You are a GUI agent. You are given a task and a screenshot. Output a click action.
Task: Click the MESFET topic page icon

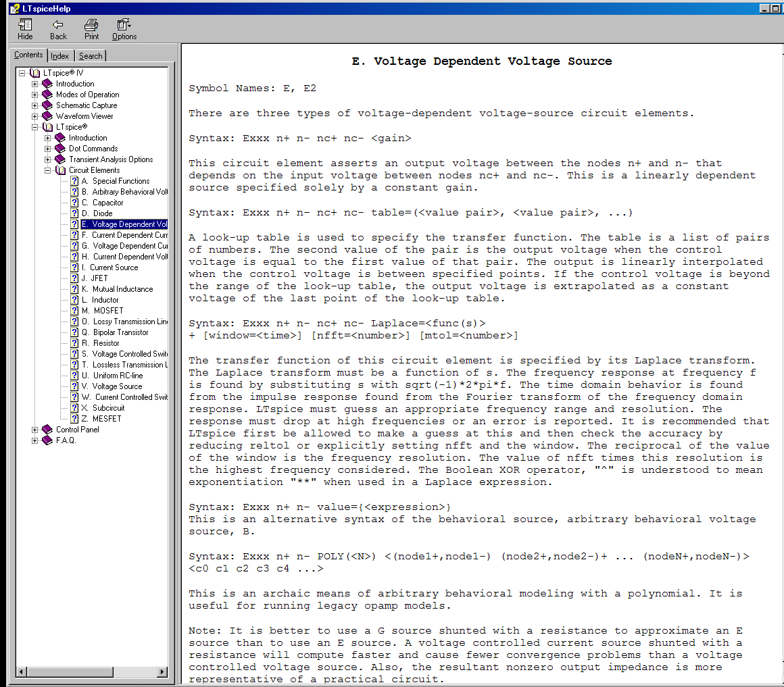[74, 419]
